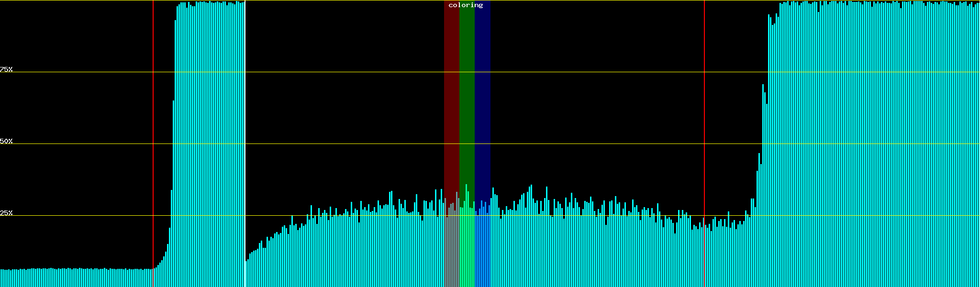This screenshot has height=287, width=980.
Task: Click the 75% axis label
Action: [6, 69]
